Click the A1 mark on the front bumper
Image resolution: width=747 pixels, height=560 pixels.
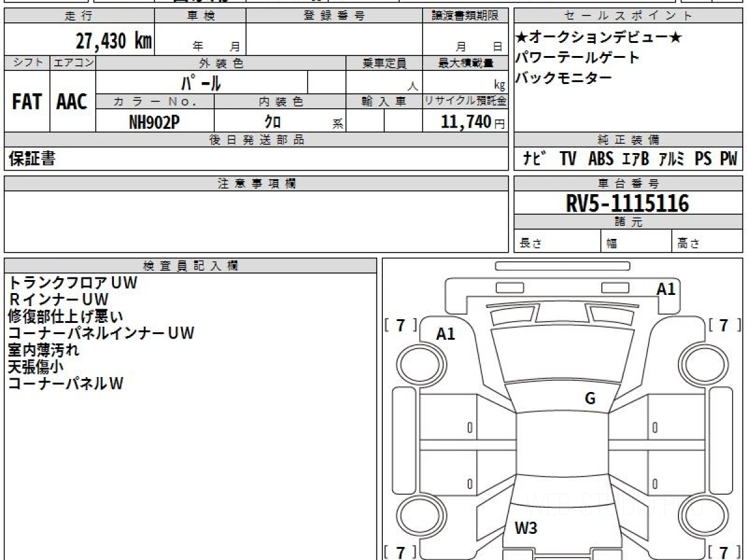point(666,289)
